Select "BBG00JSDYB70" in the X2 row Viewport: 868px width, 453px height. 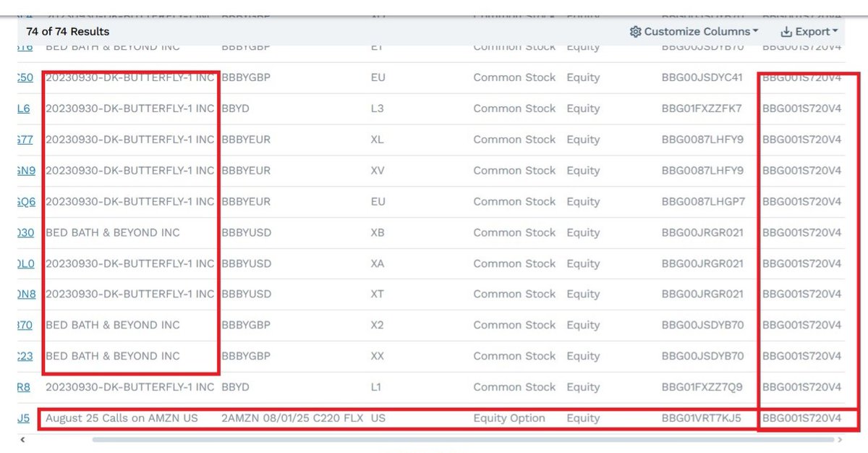click(702, 326)
